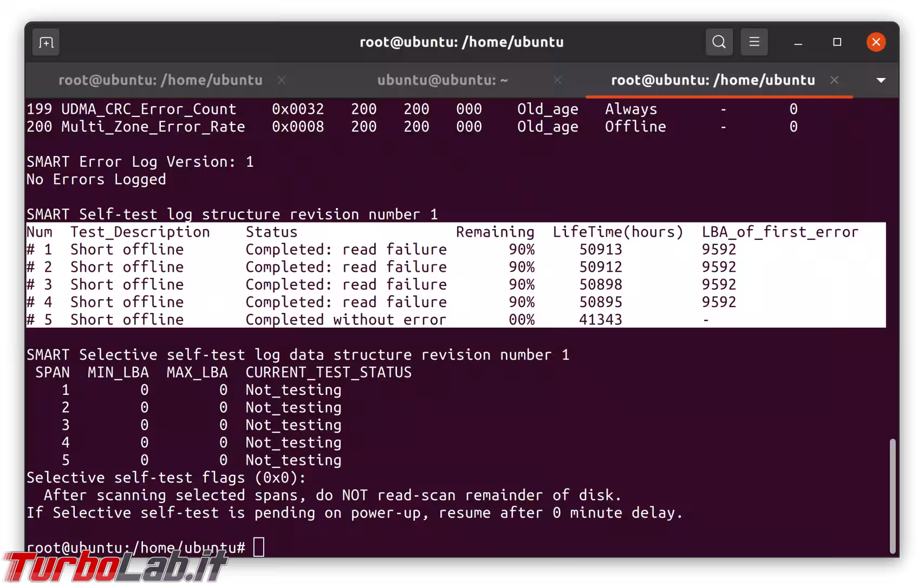Image resolution: width=924 pixels, height=585 pixels.
Task: Select the active orange-underlined root@ubuntu tab
Action: pos(713,80)
